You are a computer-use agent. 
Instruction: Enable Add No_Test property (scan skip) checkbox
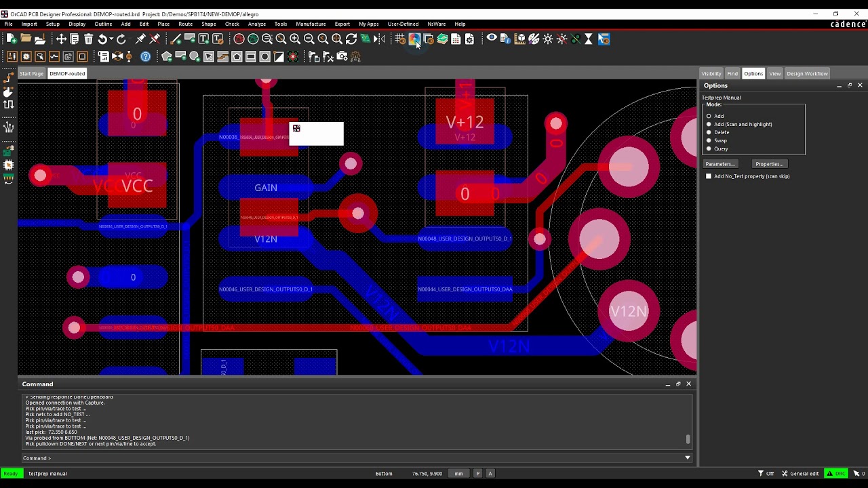[x=709, y=176]
